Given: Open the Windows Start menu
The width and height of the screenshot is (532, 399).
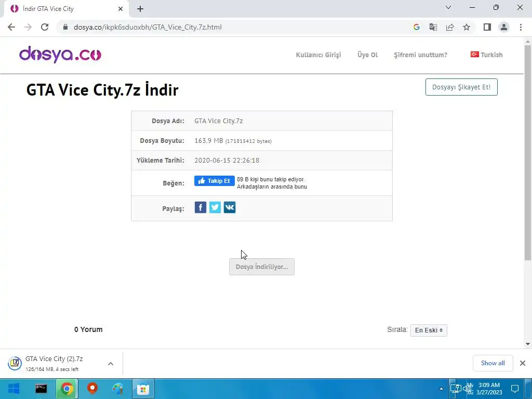Looking at the screenshot, I should [14, 389].
